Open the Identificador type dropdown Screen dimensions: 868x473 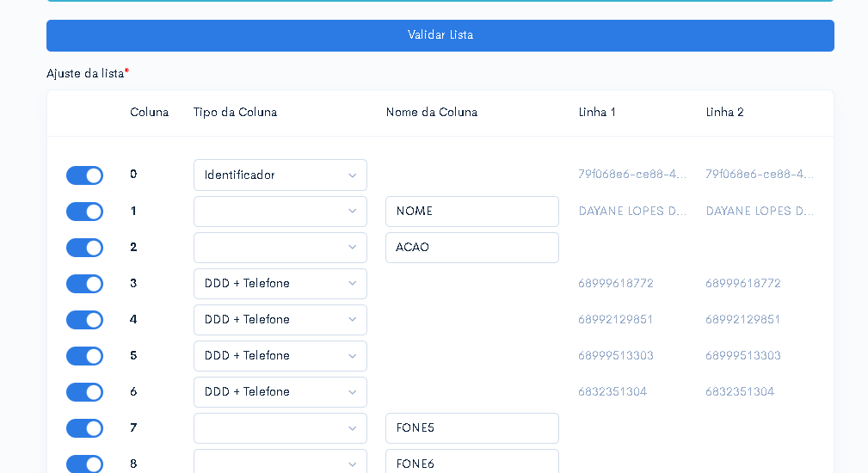280,175
